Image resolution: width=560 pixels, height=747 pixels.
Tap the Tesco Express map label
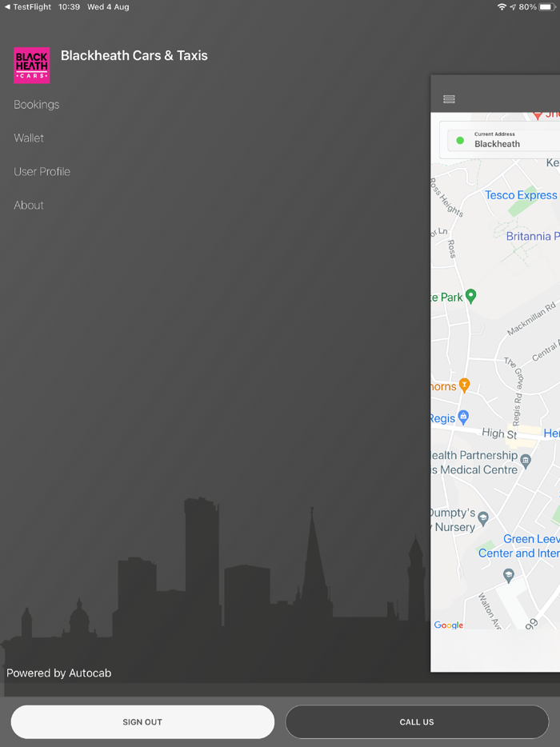tap(521, 195)
